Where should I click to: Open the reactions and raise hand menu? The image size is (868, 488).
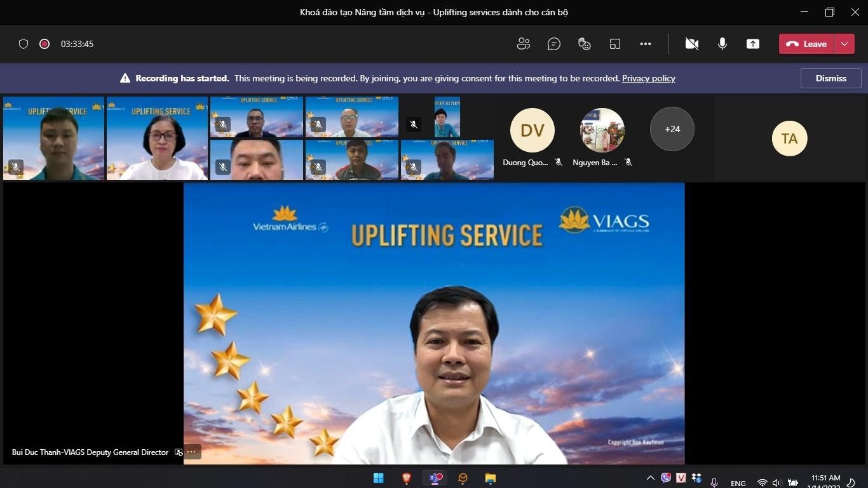[585, 44]
